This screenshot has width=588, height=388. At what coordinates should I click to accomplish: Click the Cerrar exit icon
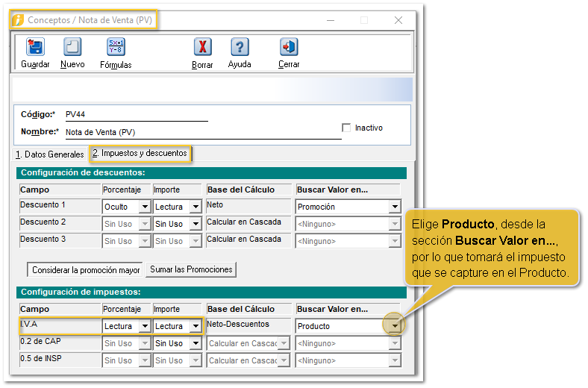pos(289,48)
